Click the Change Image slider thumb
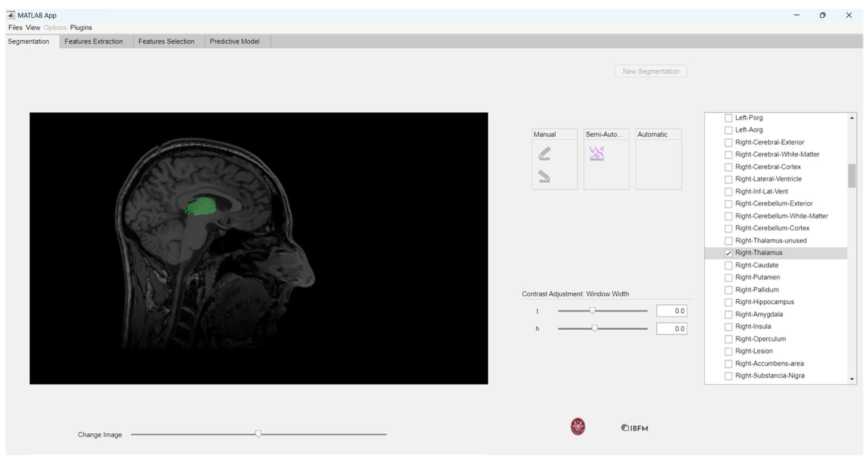 coord(258,434)
